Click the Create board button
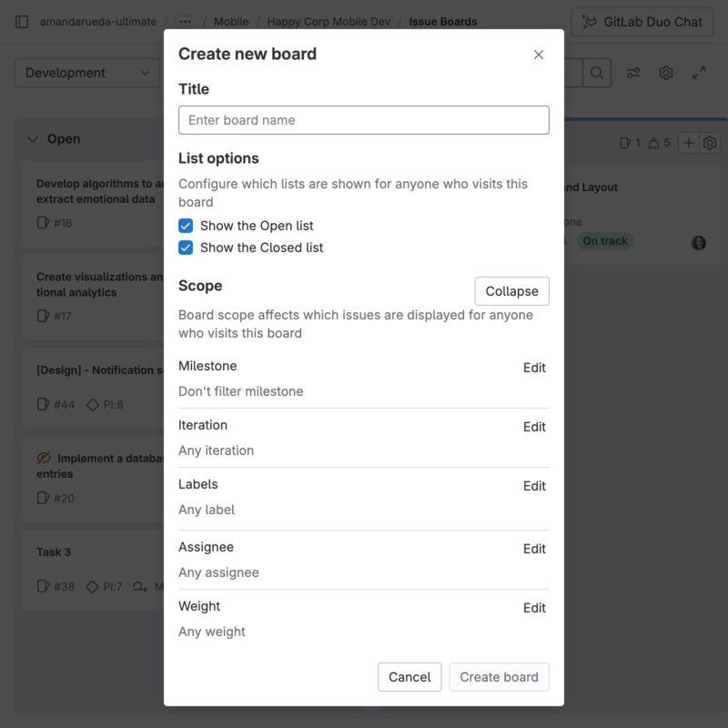The width and height of the screenshot is (728, 728). 499,677
